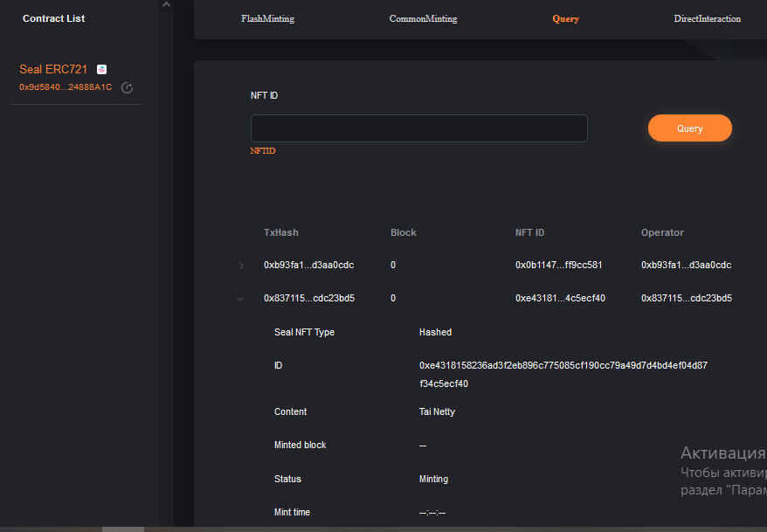Click Operator 0x837115...cdc23bd5
Viewport: 767px width, 532px height.
pyautogui.click(x=687, y=298)
